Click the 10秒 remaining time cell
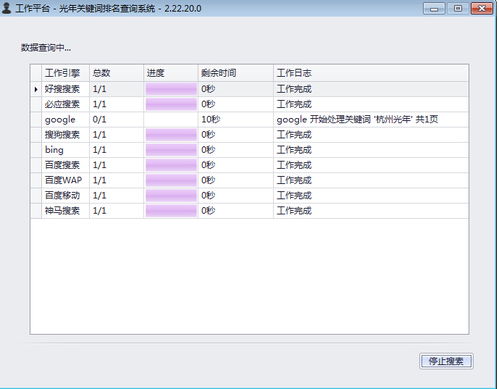 (x=236, y=120)
